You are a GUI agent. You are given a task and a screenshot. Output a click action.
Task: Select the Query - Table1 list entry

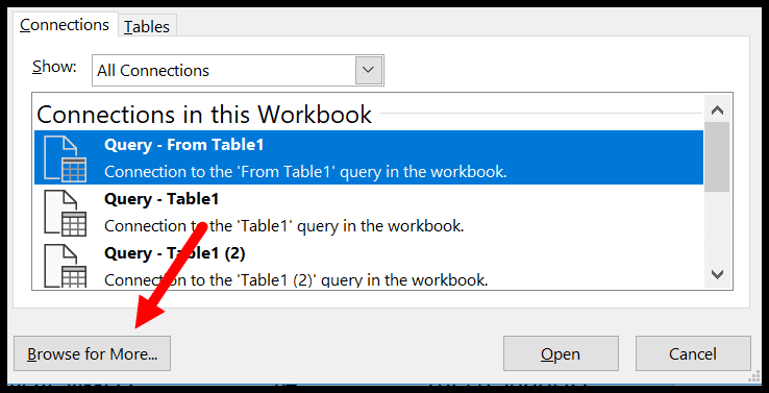[368, 212]
